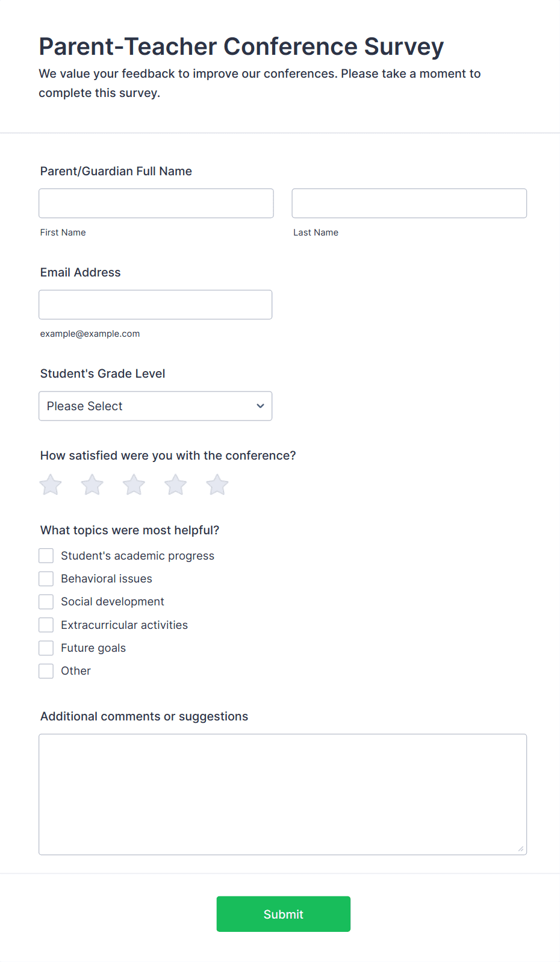Enable the Social development checkbox

[46, 602]
